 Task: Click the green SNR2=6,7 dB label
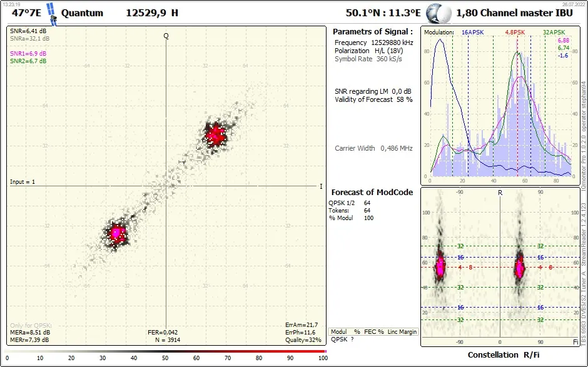tap(28, 61)
